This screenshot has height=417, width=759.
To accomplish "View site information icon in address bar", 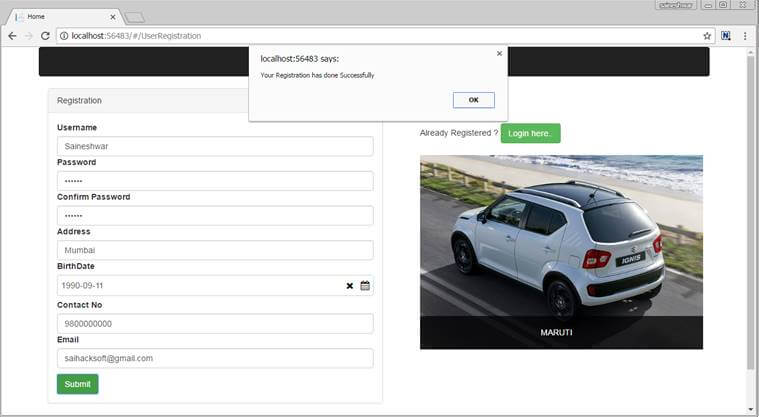I will click(64, 36).
